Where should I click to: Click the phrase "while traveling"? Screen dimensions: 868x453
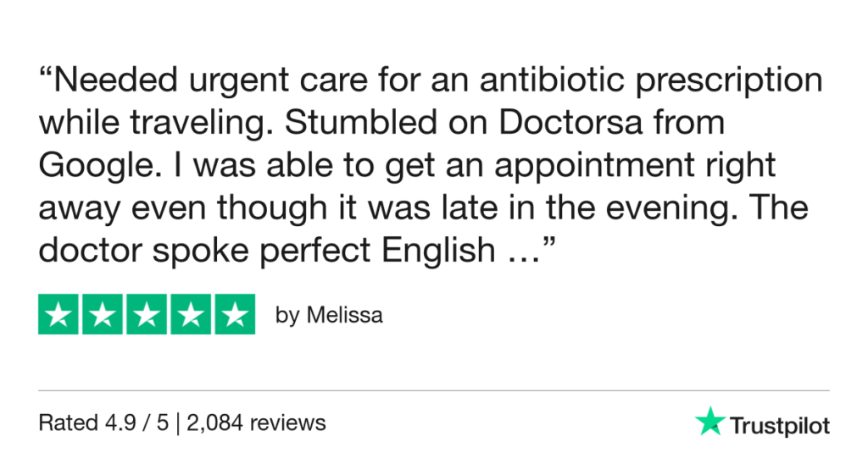point(163,124)
